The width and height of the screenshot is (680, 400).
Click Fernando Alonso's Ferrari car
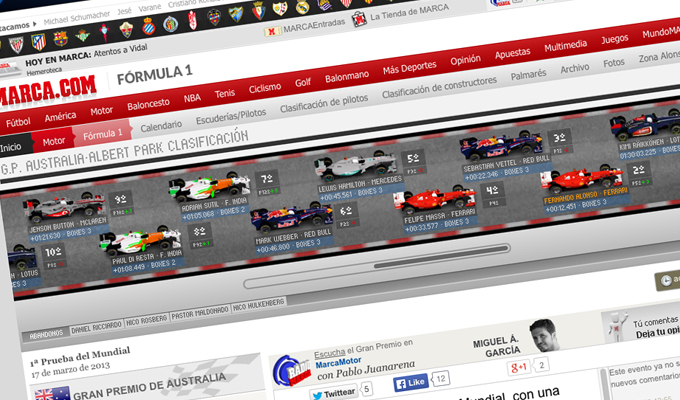pyautogui.click(x=581, y=180)
